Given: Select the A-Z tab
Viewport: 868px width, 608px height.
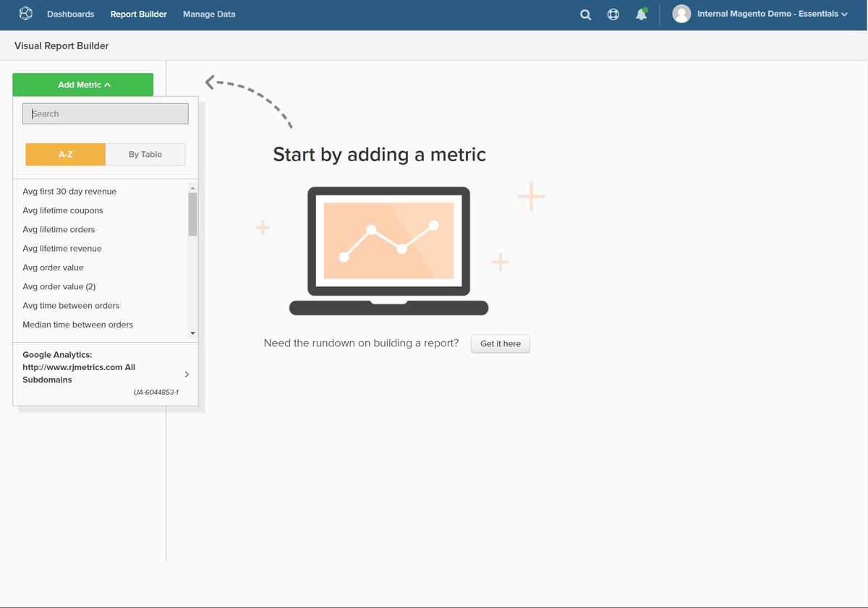Looking at the screenshot, I should [64, 154].
